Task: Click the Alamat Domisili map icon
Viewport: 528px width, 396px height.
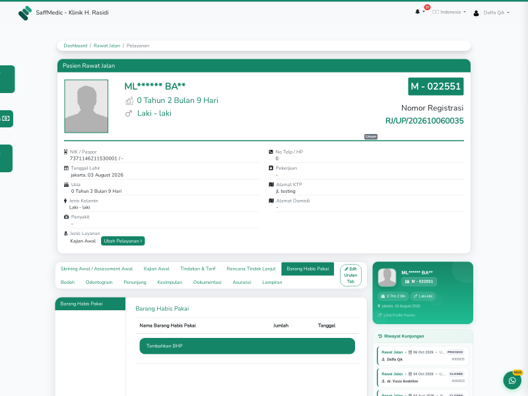Action: pos(271,201)
